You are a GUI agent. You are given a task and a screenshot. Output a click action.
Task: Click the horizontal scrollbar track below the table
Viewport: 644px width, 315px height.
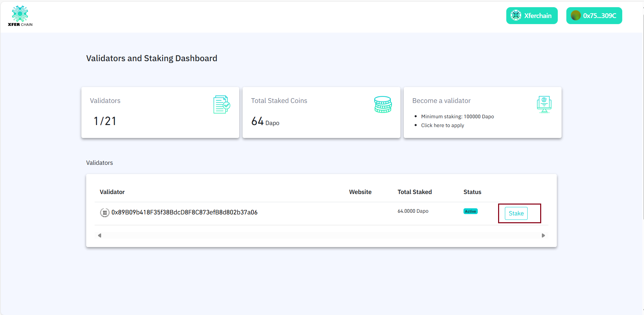[321, 235]
